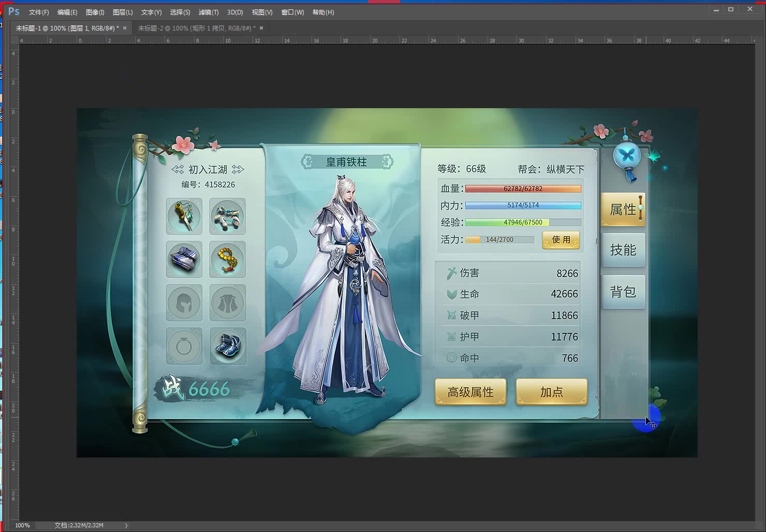Close the 未标题-1 document tab
The image size is (766, 532).
coord(125,28)
